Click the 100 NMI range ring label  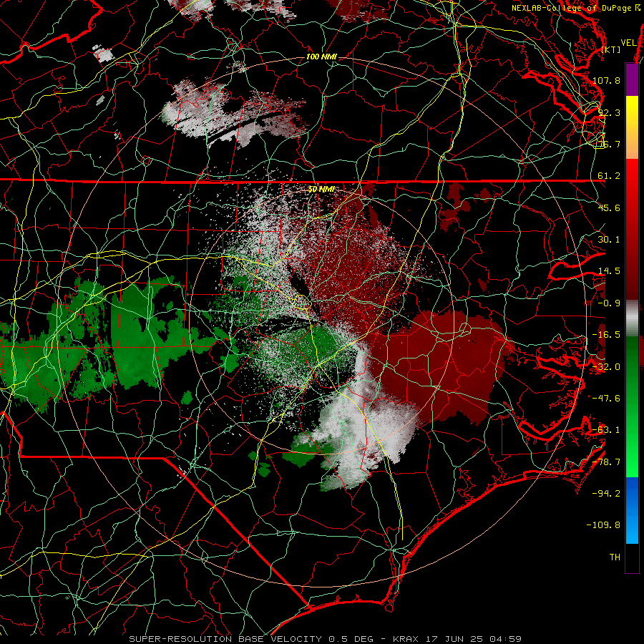coord(321,57)
